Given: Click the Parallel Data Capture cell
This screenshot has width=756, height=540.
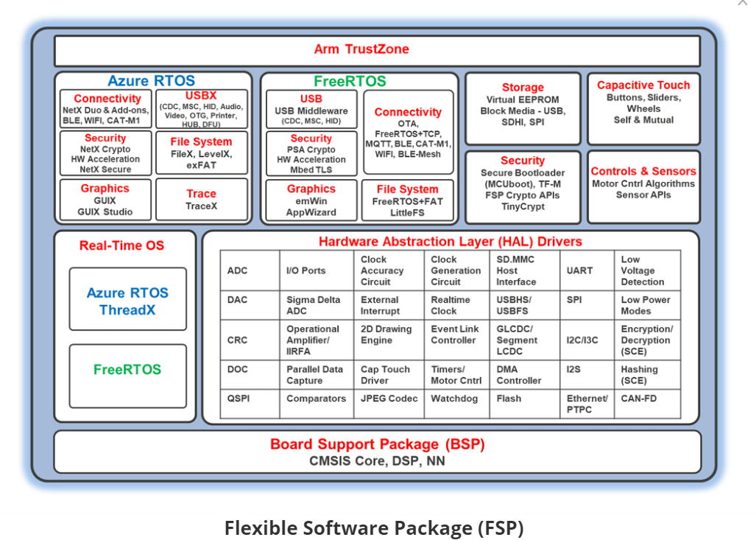Looking at the screenshot, I should (x=317, y=375).
